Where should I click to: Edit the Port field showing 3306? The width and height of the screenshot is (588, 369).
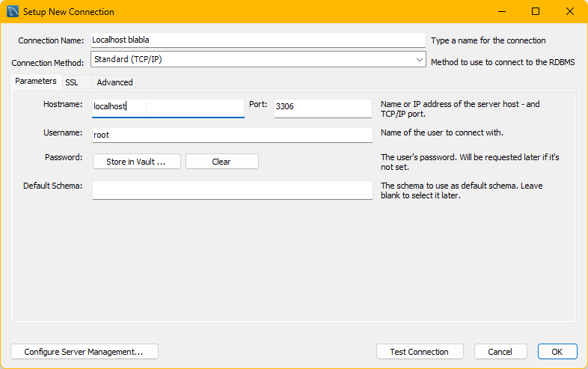coord(323,108)
